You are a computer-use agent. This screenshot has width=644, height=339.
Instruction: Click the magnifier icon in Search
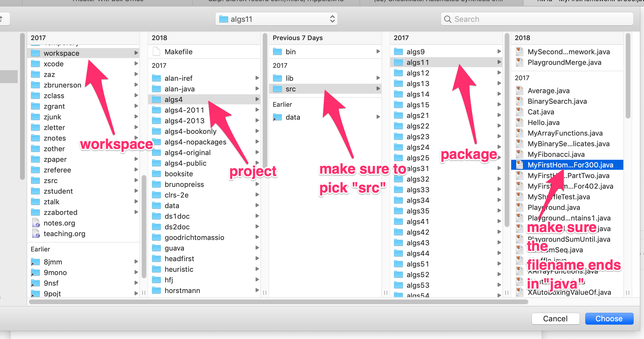pyautogui.click(x=448, y=19)
